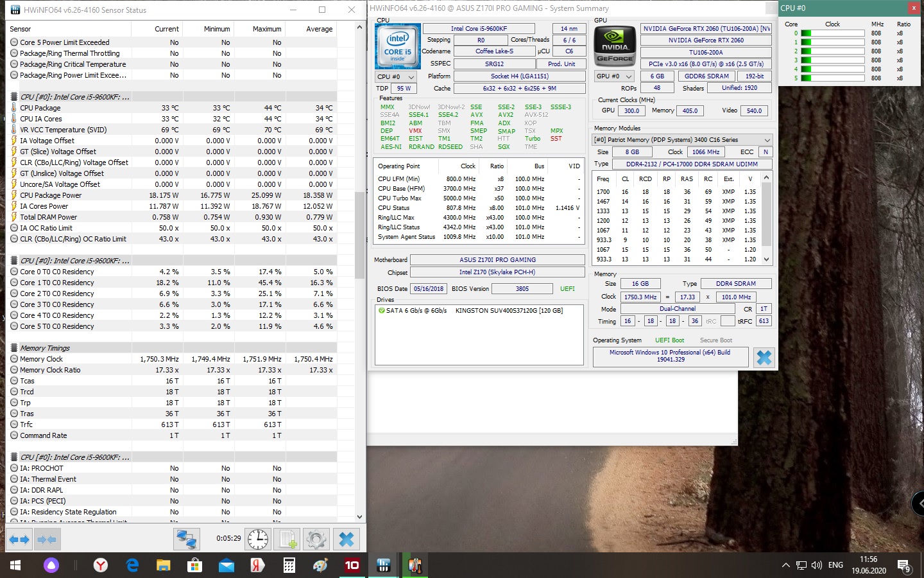
Task: Select the Core 1 T0 C0 Residency row
Action: (x=171, y=283)
